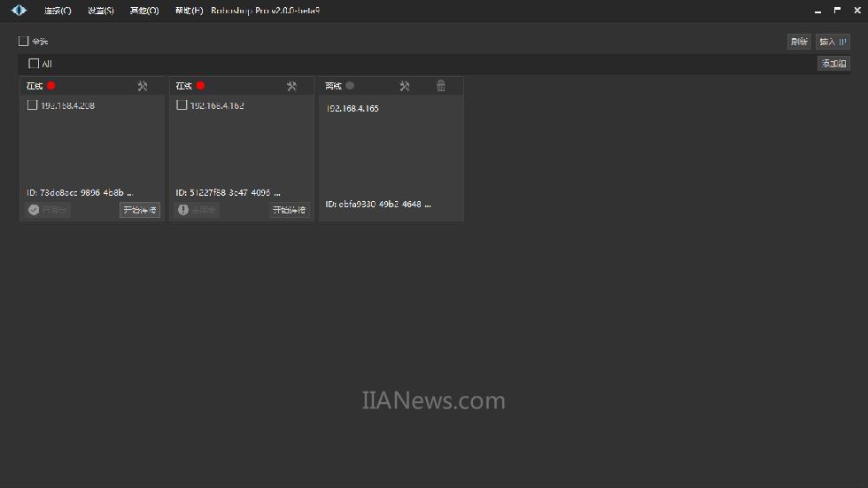Open settings tools for robot 192.168.4.208
Viewport: 868px width, 488px height.
[143, 86]
